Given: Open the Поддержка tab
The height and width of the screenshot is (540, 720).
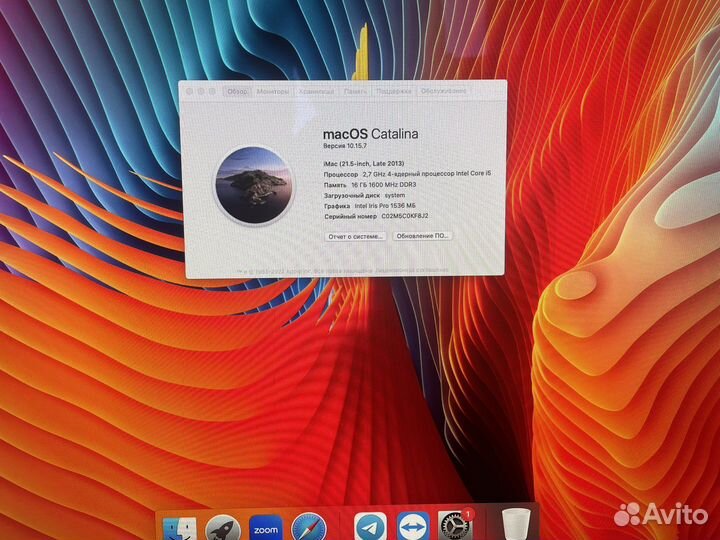Looking at the screenshot, I should pyautogui.click(x=394, y=91).
